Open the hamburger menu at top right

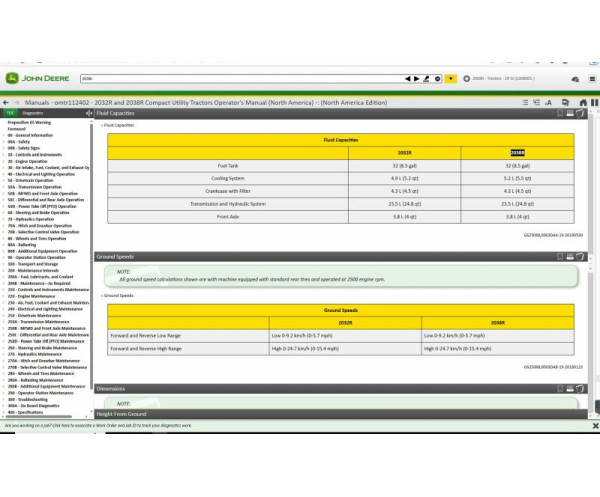pos(590,78)
